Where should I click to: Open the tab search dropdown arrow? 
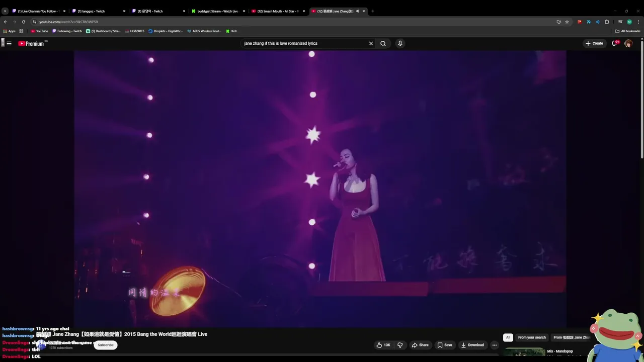click(x=5, y=11)
